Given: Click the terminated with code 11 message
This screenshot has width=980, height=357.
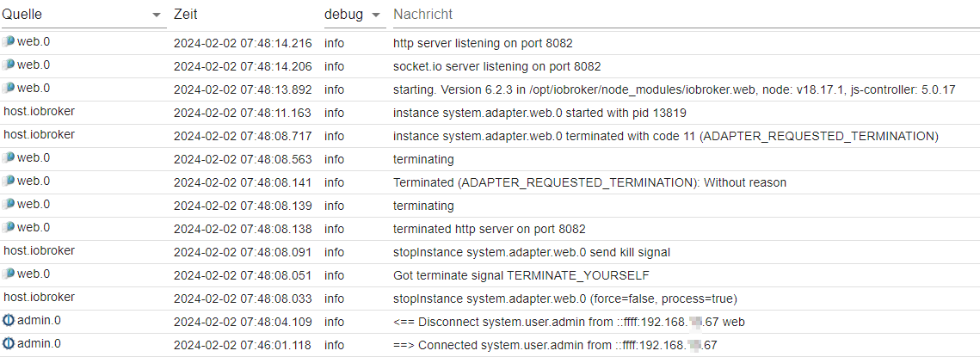Looking at the screenshot, I should coord(666,136).
